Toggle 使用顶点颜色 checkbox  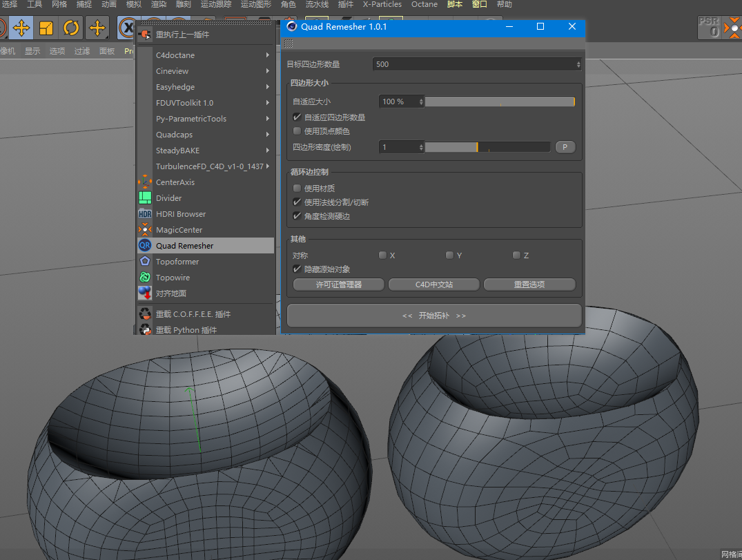pos(297,131)
